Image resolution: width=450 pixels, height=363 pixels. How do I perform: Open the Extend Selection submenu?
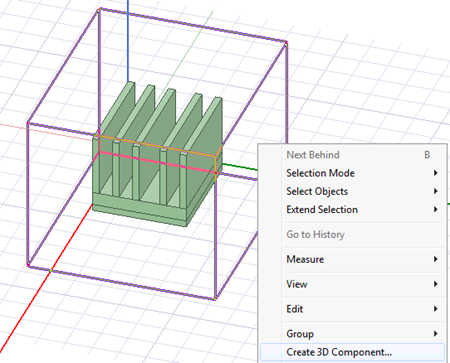353,210
